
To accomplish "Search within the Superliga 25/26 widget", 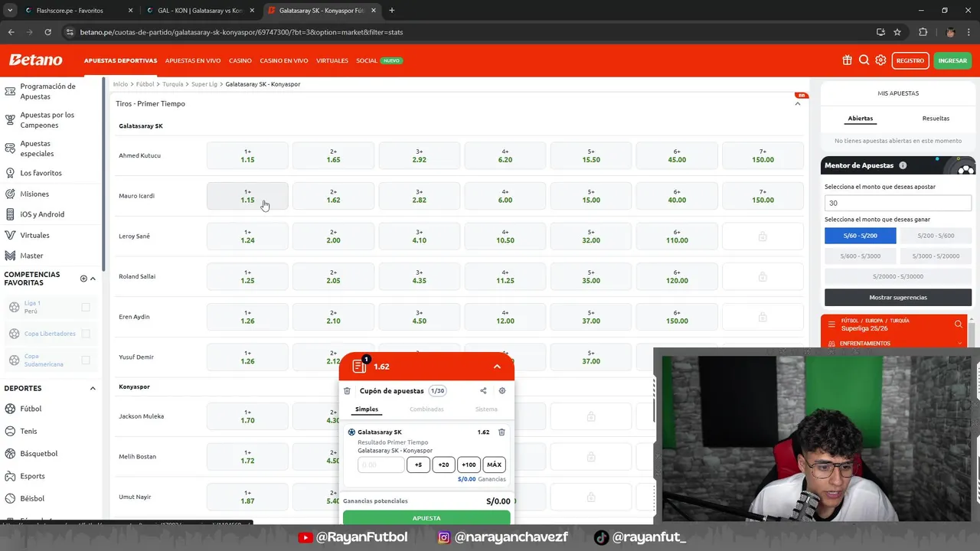I will 959,324.
